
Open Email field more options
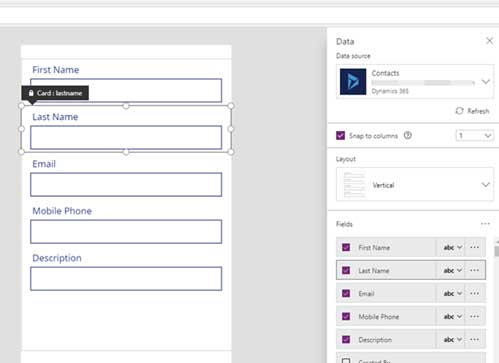click(474, 293)
